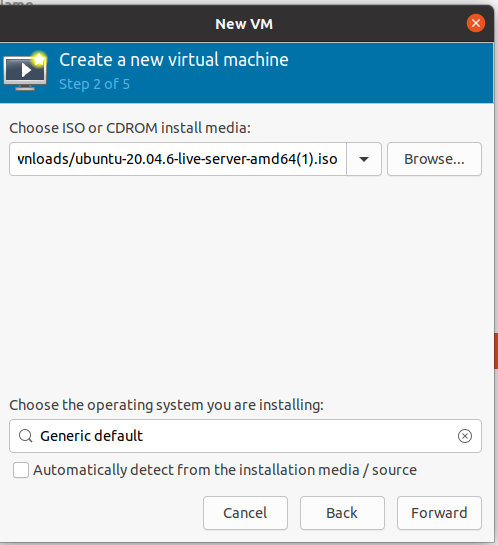This screenshot has height=545, width=498.
Task: Click the orange strip on the dialog's right edge
Action: (496, 351)
